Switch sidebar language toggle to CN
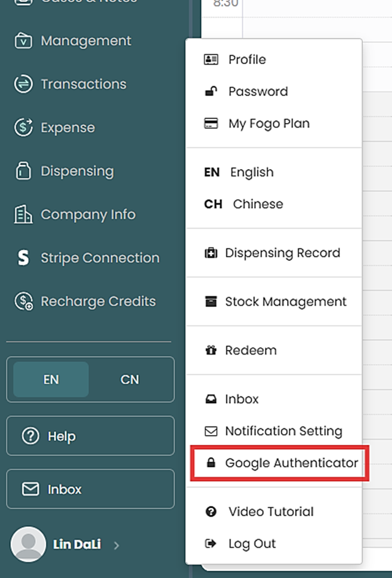 pos(130,379)
